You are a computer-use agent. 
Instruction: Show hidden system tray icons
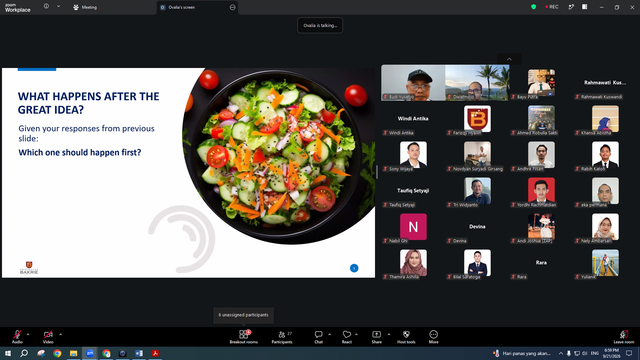coord(561,353)
